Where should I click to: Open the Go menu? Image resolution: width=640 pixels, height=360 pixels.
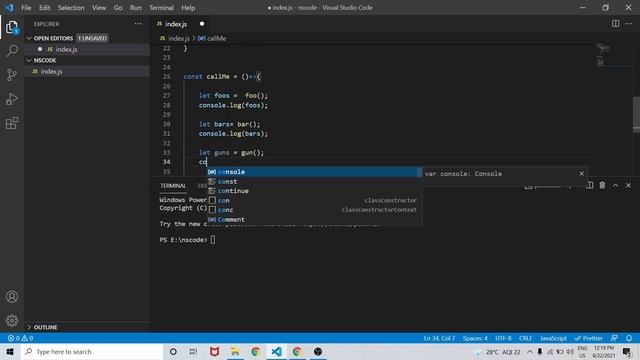click(x=118, y=7)
